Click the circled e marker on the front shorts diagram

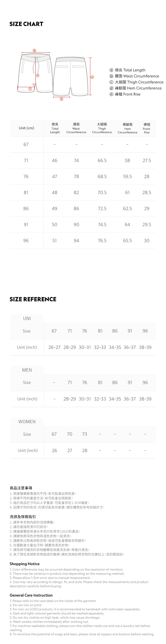(x=38, y=75)
